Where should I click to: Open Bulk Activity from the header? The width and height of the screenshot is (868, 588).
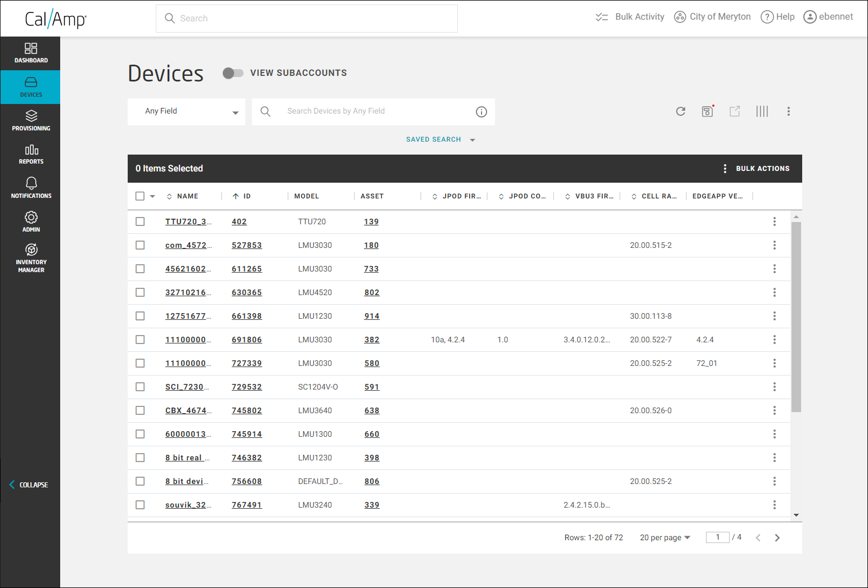pos(630,17)
